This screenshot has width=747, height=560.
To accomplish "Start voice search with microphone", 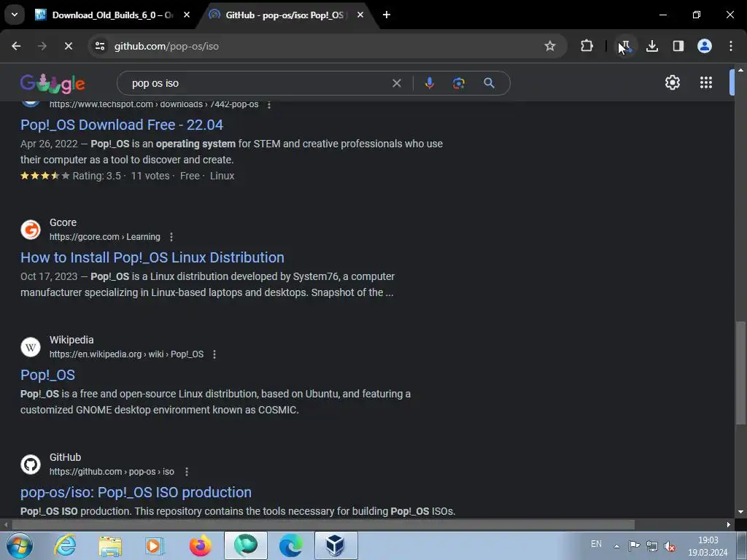I will 429,83.
